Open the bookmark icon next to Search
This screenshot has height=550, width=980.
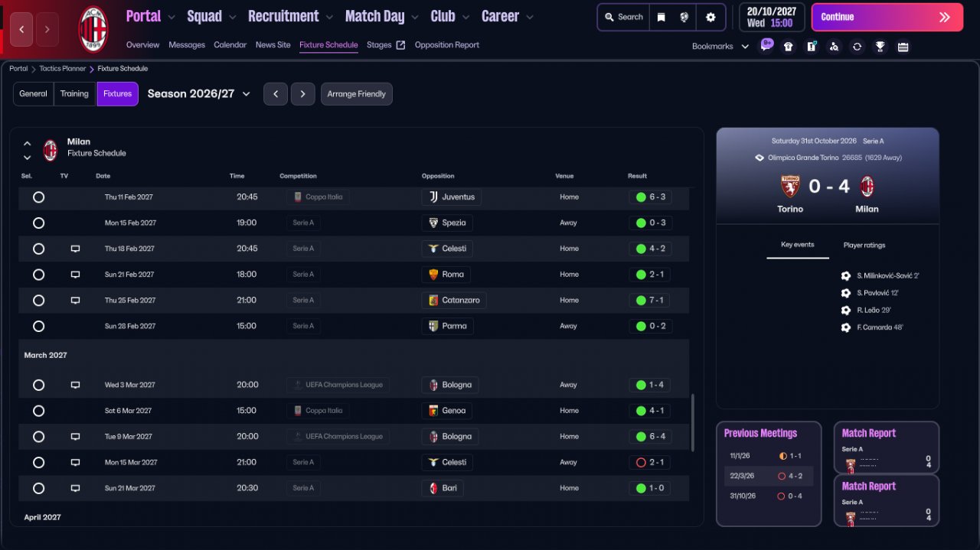tap(661, 17)
